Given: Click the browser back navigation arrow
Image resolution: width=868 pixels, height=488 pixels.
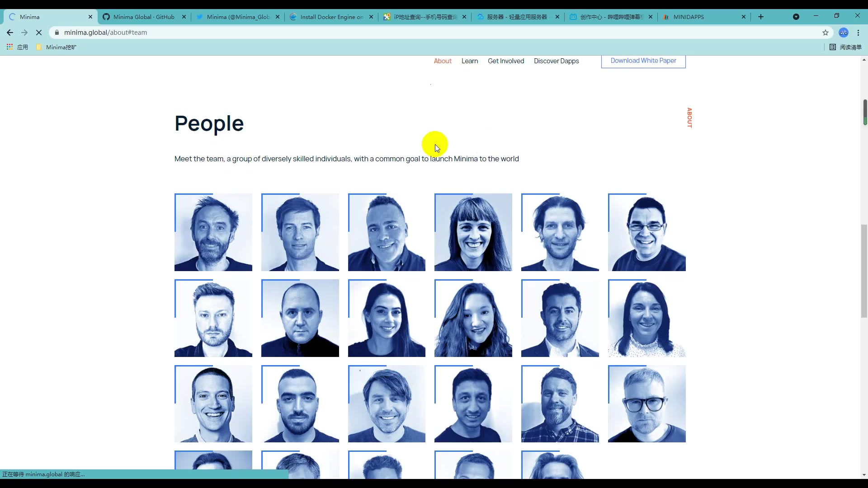Looking at the screenshot, I should [9, 32].
